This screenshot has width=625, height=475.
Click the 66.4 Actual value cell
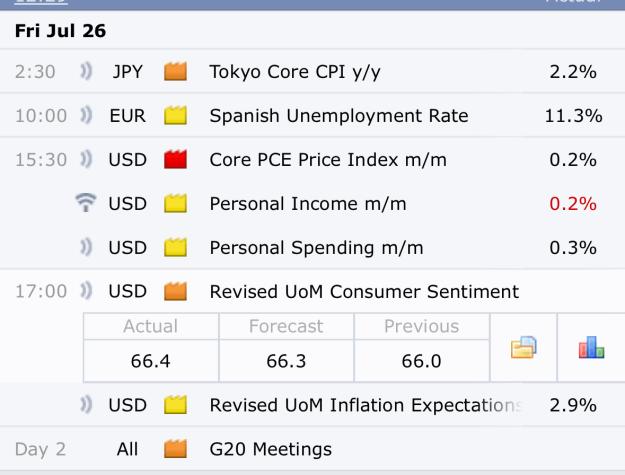[x=151, y=361]
